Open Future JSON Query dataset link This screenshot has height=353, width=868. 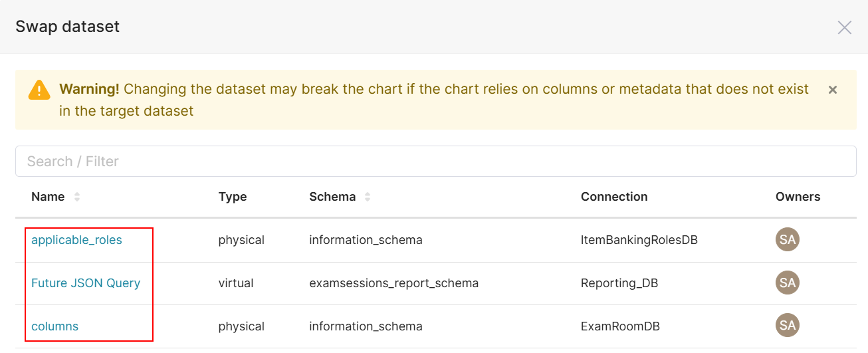click(86, 283)
